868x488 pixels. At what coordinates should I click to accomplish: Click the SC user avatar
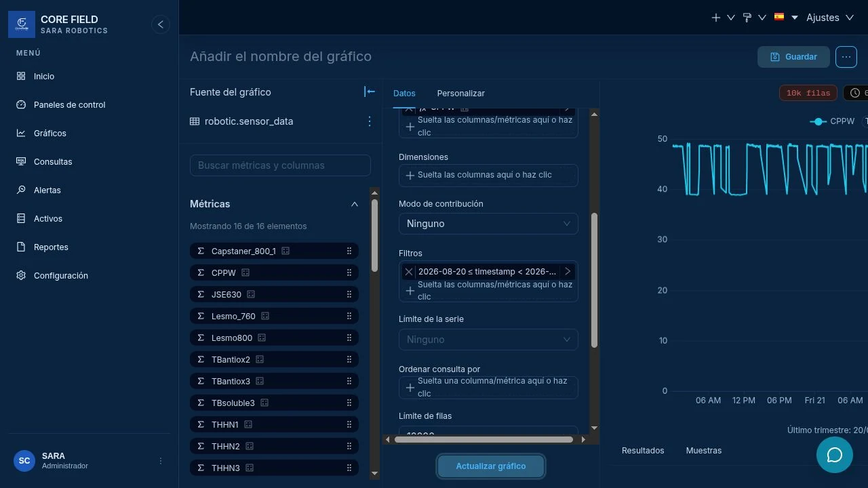pyautogui.click(x=24, y=461)
